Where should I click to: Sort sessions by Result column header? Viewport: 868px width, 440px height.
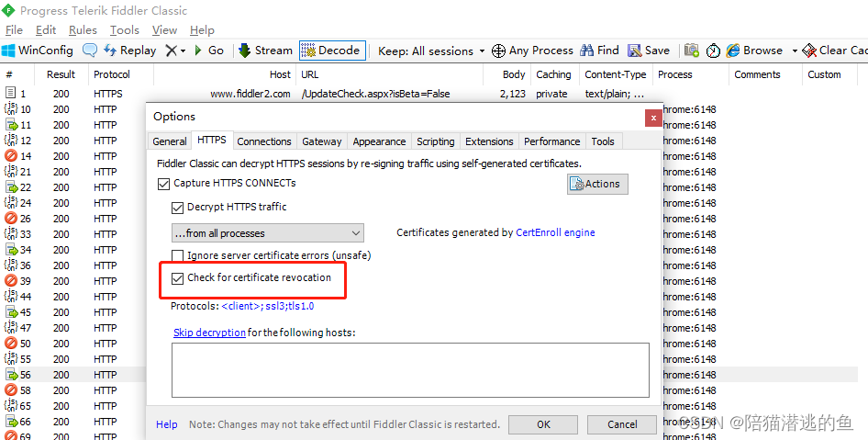pyautogui.click(x=61, y=74)
